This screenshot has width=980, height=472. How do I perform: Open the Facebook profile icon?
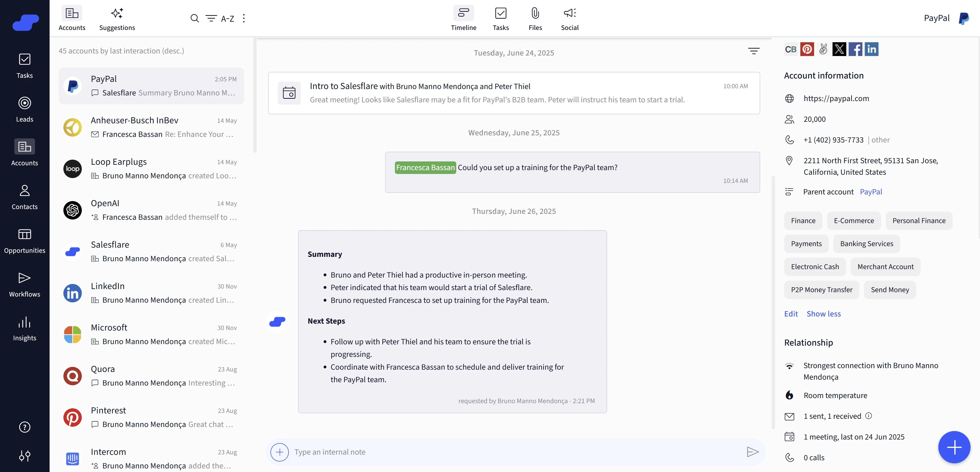(855, 49)
